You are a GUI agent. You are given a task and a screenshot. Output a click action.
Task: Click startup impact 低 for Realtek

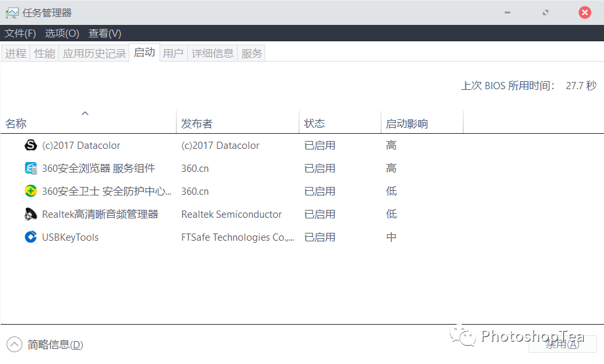click(x=391, y=214)
